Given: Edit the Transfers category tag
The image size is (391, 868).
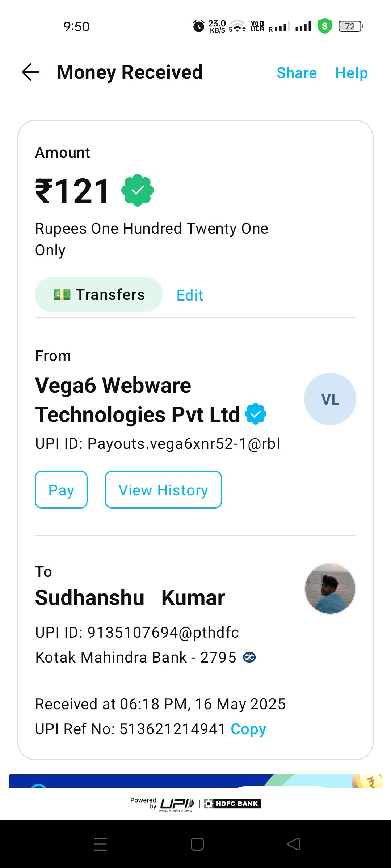Looking at the screenshot, I should coord(190,295).
